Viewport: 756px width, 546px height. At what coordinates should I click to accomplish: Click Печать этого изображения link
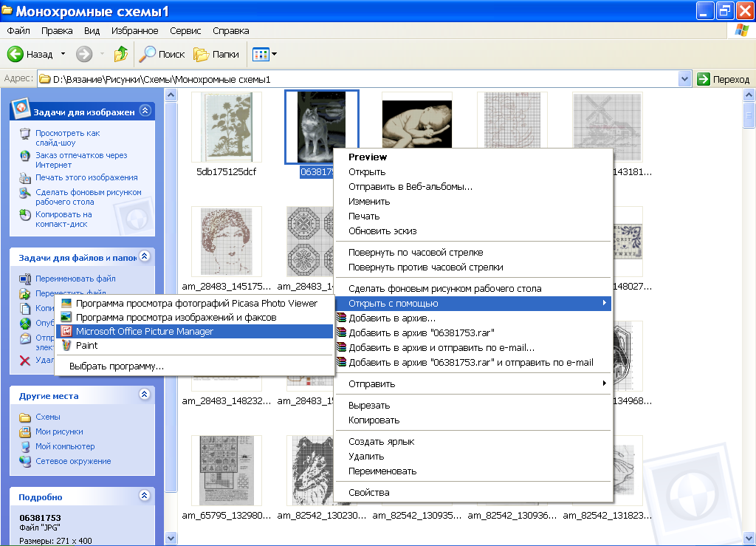pyautogui.click(x=86, y=177)
